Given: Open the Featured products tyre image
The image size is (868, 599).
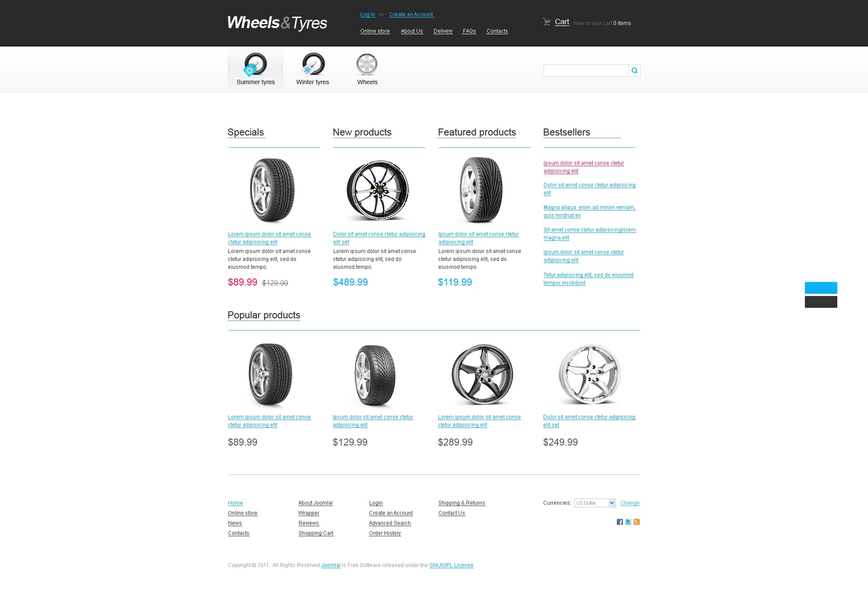Looking at the screenshot, I should click(x=481, y=190).
